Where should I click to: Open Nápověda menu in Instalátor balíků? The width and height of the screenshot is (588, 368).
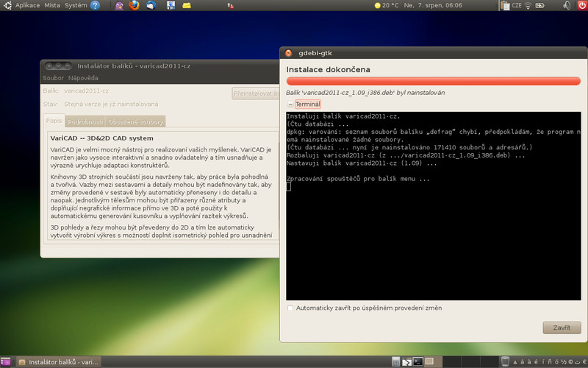[83, 78]
